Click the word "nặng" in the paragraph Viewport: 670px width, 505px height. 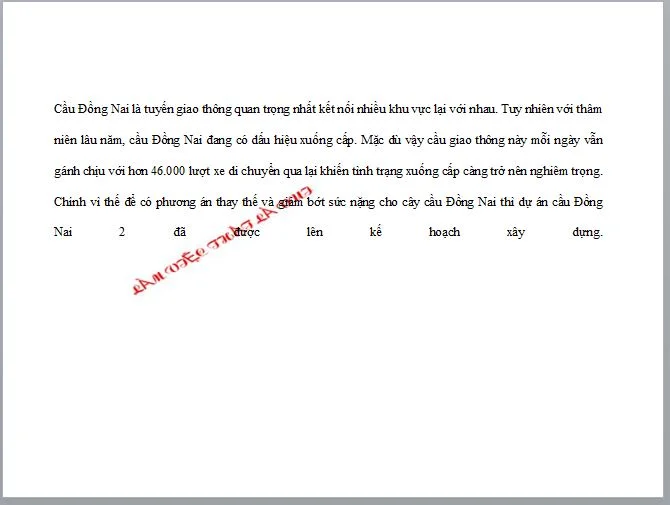point(362,203)
